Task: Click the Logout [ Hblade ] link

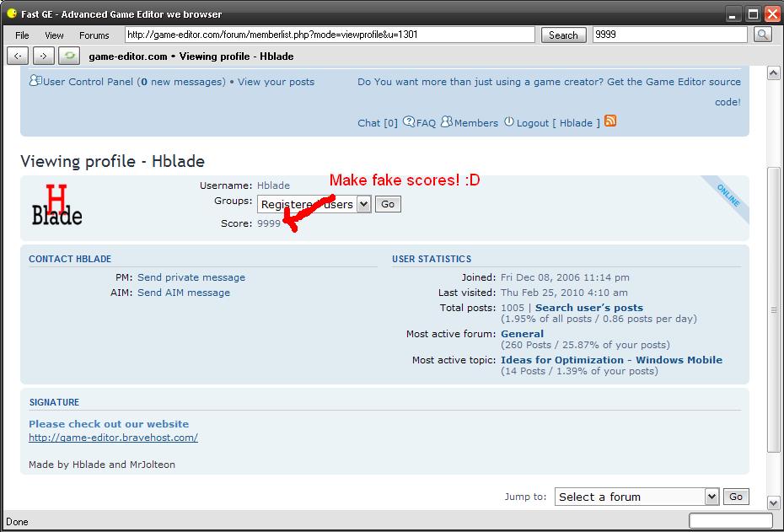Action: [558, 123]
